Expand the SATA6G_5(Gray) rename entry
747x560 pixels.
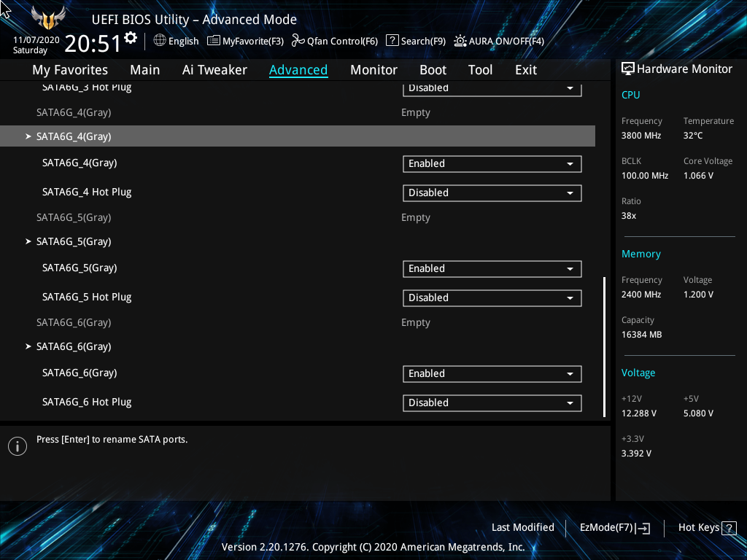tap(73, 241)
